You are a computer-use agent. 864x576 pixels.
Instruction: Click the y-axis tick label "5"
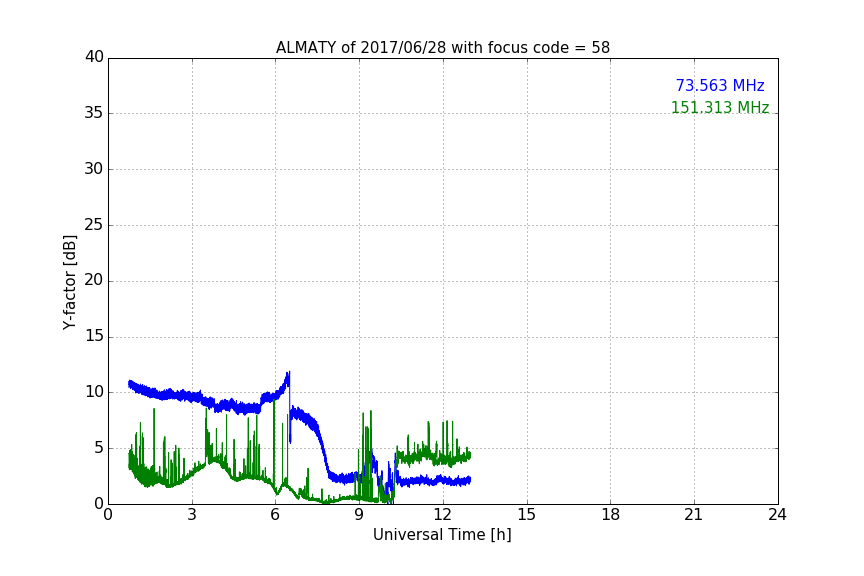pyautogui.click(x=99, y=448)
